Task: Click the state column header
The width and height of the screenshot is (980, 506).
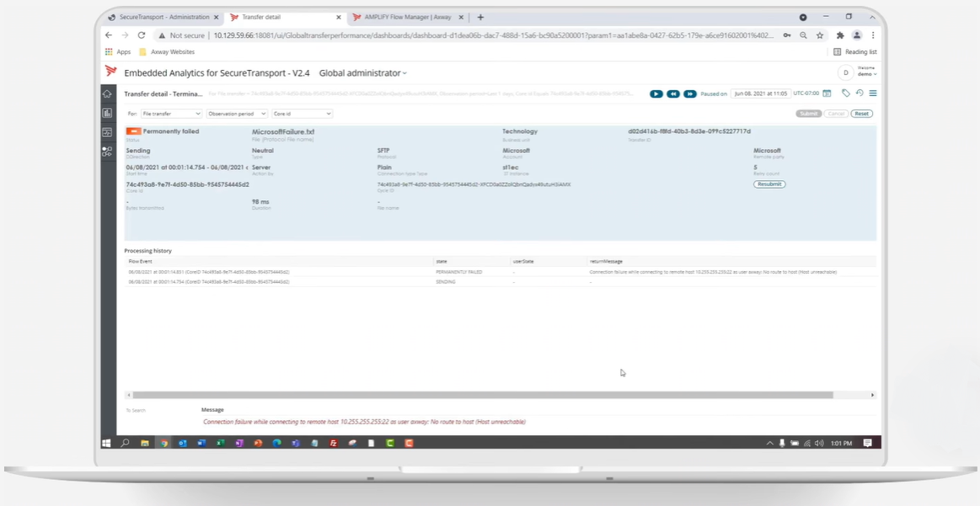Action: coord(442,261)
